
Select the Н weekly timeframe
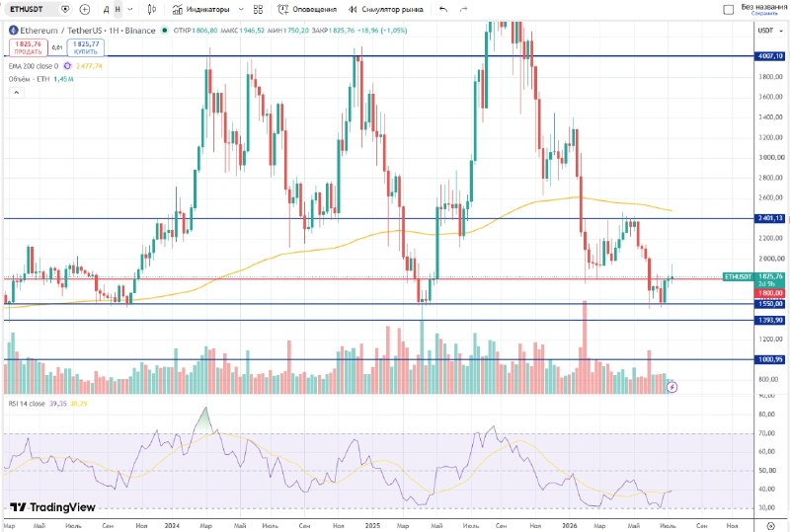pyautogui.click(x=118, y=9)
